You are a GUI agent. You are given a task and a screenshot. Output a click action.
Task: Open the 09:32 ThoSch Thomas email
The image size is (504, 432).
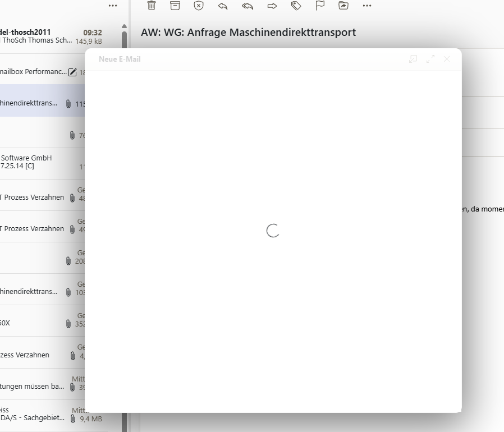[x=45, y=36]
